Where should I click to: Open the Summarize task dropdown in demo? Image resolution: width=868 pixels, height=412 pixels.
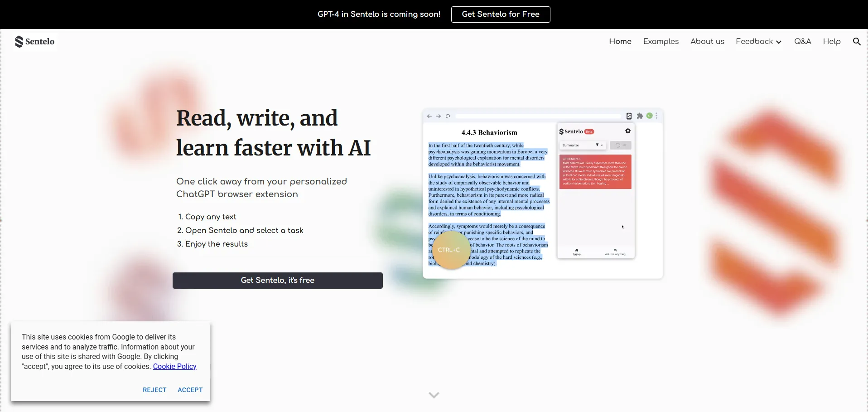tap(583, 145)
